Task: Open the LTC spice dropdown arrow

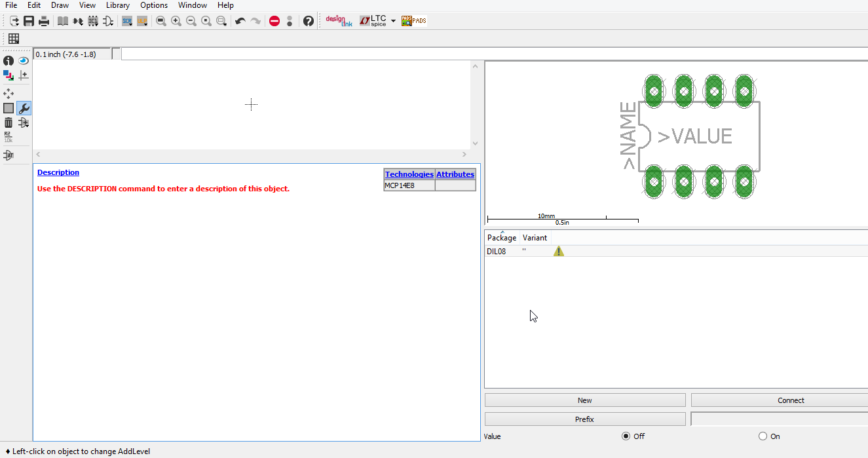Action: coord(393,21)
